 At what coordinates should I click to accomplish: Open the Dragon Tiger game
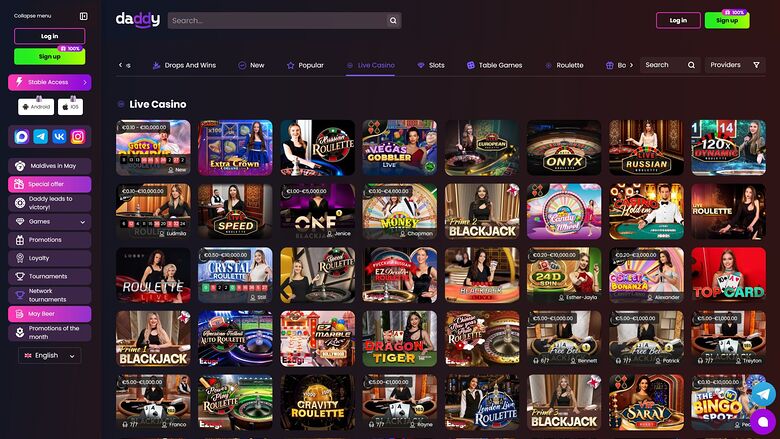click(x=399, y=339)
